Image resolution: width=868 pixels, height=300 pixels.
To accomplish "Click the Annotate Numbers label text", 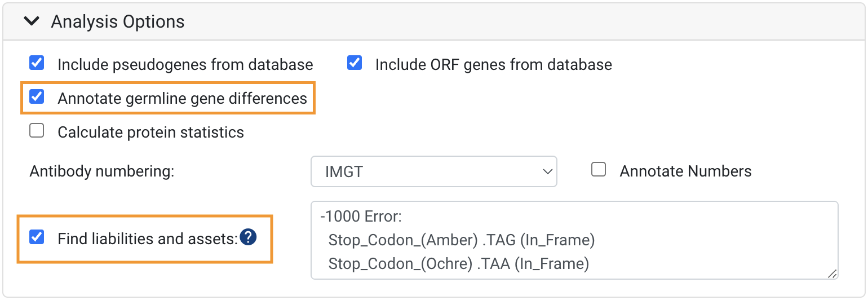I will [686, 171].
